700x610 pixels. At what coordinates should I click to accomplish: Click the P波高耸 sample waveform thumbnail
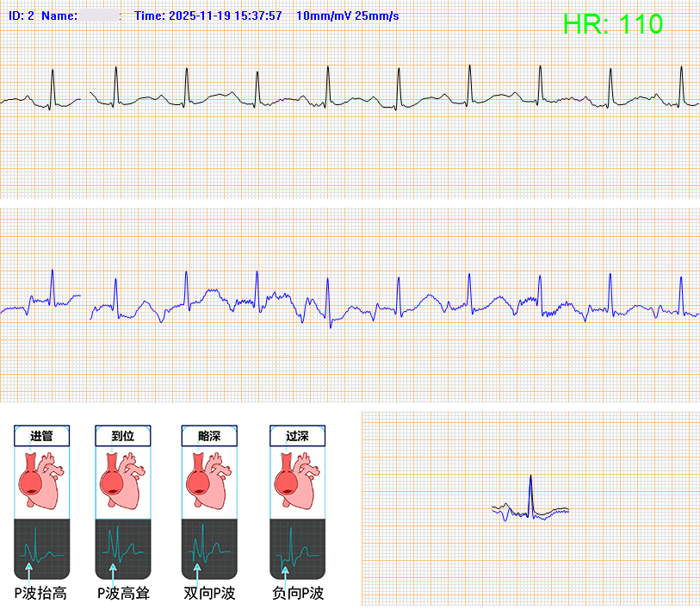coord(123,549)
